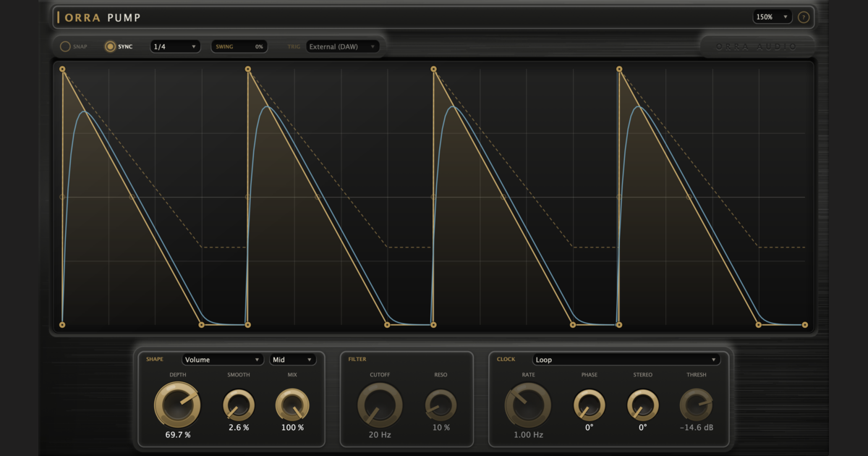Open the help question mark icon
Screen dimensions: 868x456
(804, 17)
